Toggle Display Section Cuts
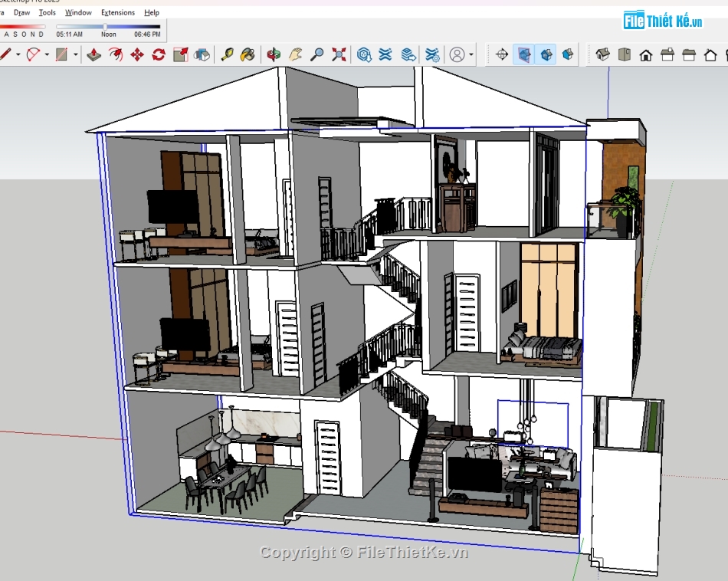Viewport: 728px width, 581px height. point(546,54)
